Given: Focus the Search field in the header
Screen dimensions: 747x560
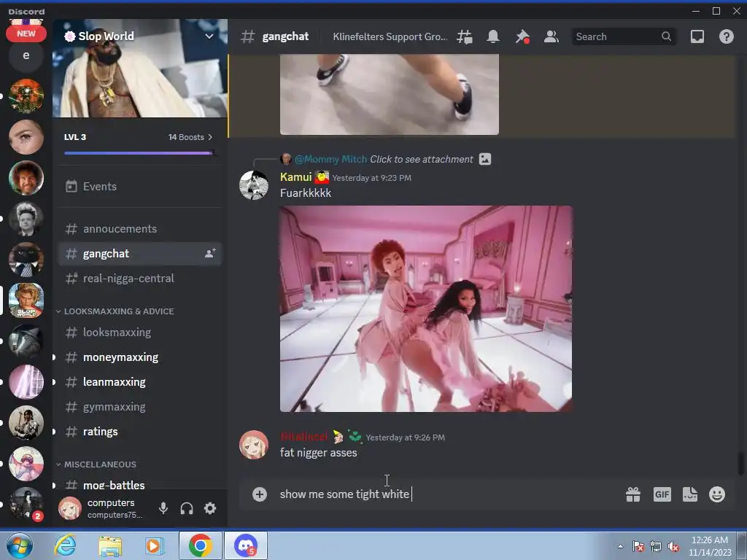Looking at the screenshot, I should [x=624, y=36].
